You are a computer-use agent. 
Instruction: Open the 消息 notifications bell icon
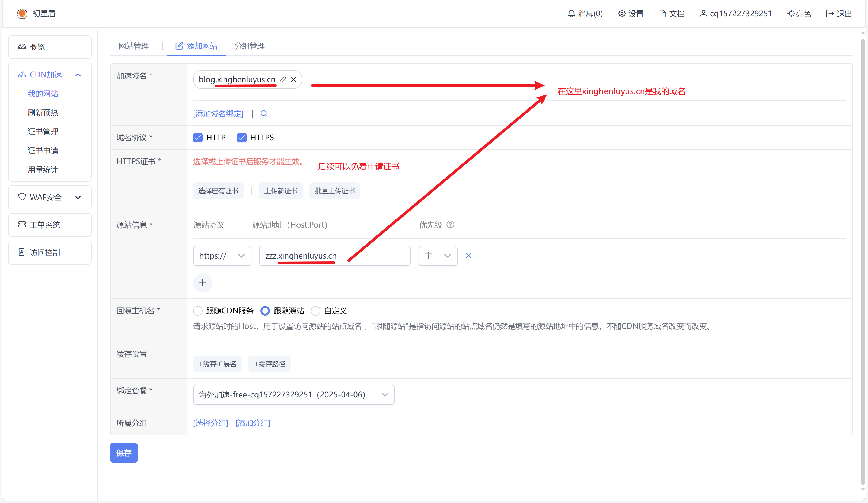pos(572,14)
